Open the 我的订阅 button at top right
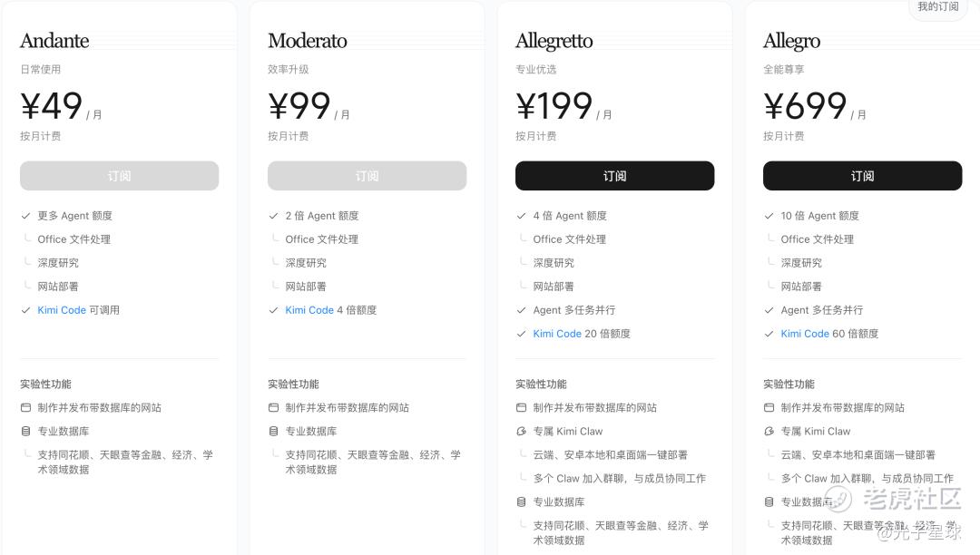 pyautogui.click(x=937, y=7)
